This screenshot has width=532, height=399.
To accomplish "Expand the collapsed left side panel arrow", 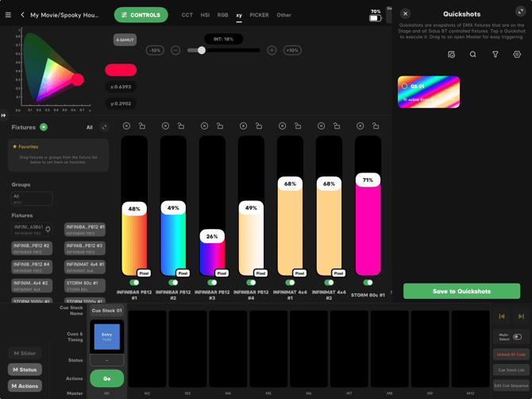I will [3, 115].
